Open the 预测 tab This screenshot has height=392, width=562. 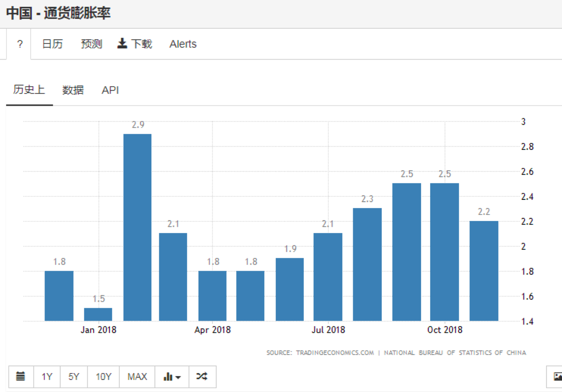pos(92,44)
